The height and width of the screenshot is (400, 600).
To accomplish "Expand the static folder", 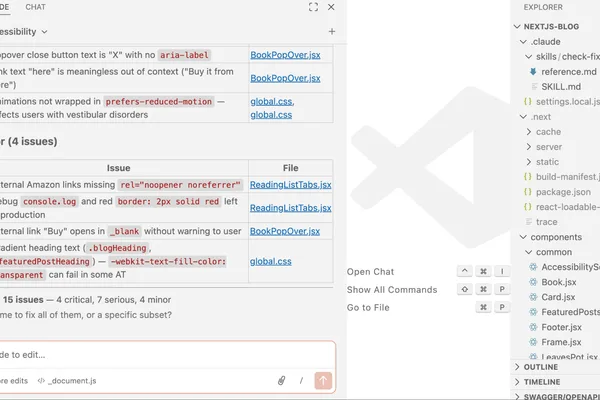I will pyautogui.click(x=529, y=162).
